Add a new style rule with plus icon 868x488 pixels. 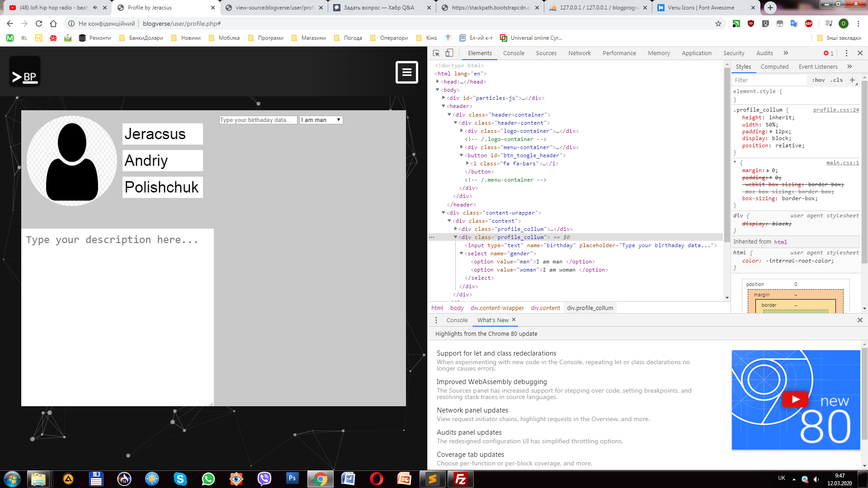point(852,80)
